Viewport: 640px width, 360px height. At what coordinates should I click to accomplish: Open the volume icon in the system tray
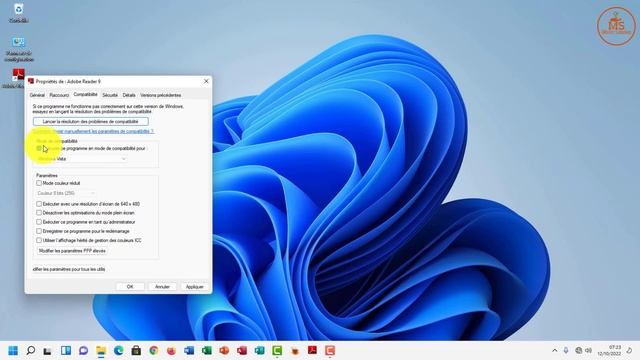[x=589, y=350]
